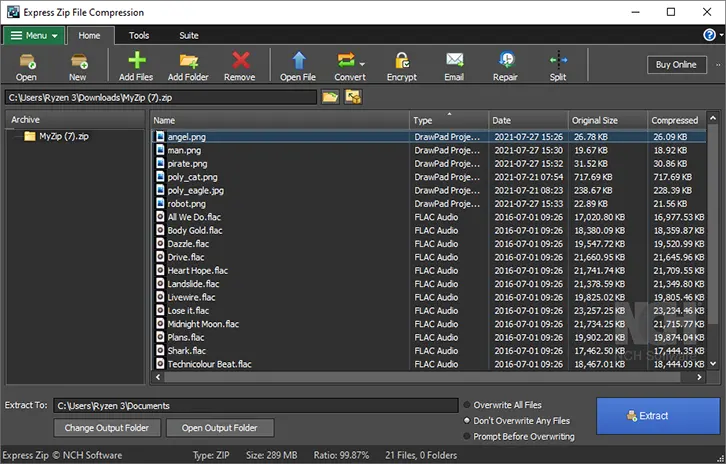This screenshot has width=726, height=464.
Task: Click the toolbar overflow dots near Buy Online
Action: pyautogui.click(x=718, y=65)
